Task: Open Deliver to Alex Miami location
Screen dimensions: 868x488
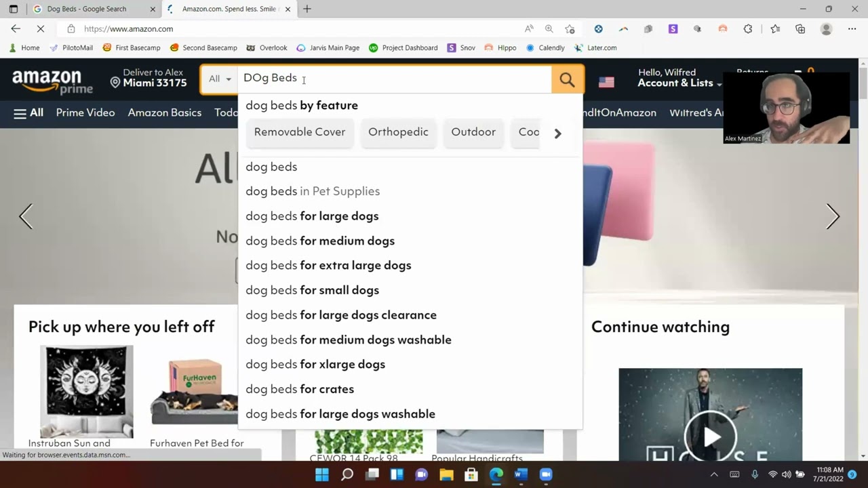Action: [x=149, y=78]
